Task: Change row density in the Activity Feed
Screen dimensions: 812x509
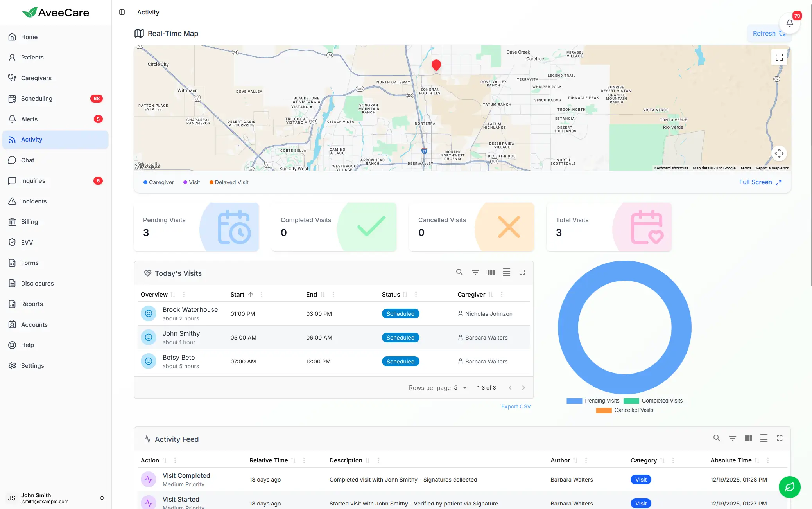Action: point(764,438)
